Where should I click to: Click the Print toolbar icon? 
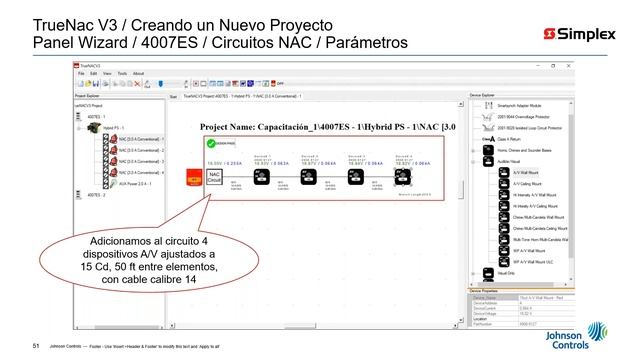pyautogui.click(x=105, y=84)
